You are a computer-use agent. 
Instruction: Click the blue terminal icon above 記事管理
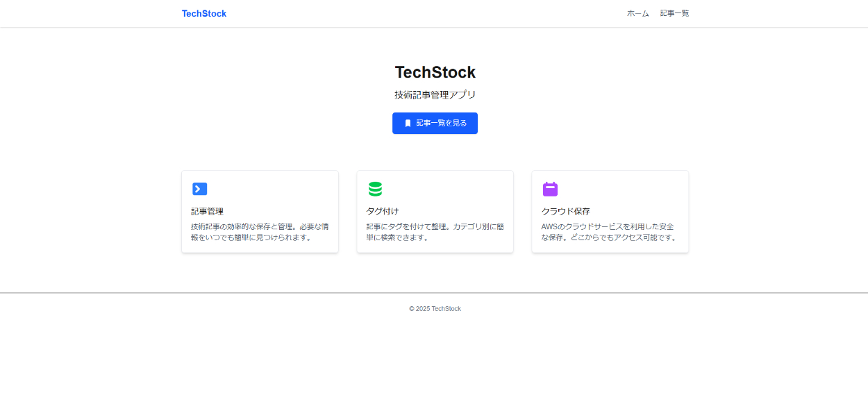pos(200,189)
